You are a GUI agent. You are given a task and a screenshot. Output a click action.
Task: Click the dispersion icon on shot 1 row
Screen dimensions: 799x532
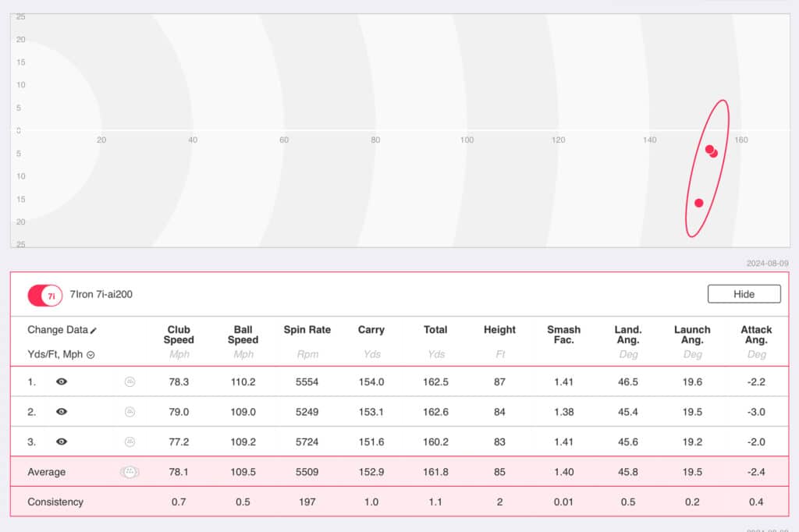point(130,382)
